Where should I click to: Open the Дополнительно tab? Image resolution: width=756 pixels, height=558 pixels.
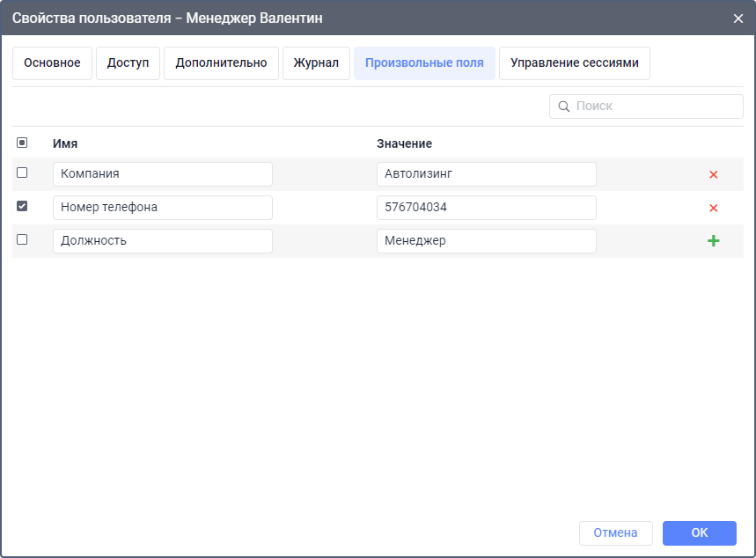pos(221,63)
